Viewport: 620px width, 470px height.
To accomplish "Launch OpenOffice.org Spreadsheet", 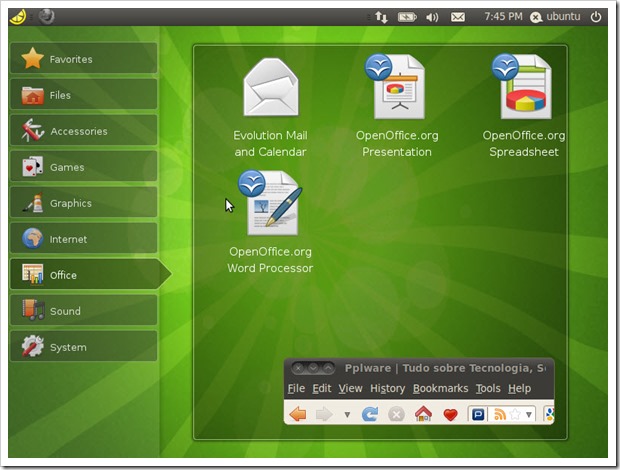I will 524,106.
